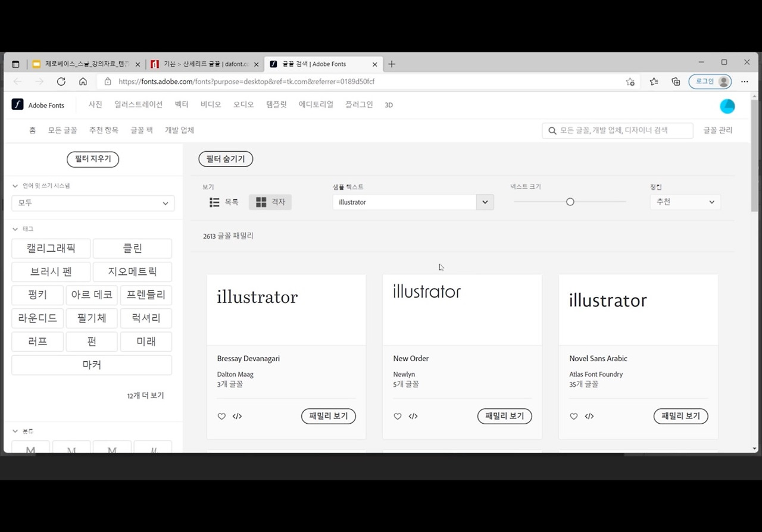Add this page to favorites star icon
Screen dimensions: 762x532
pyautogui.click(x=630, y=82)
